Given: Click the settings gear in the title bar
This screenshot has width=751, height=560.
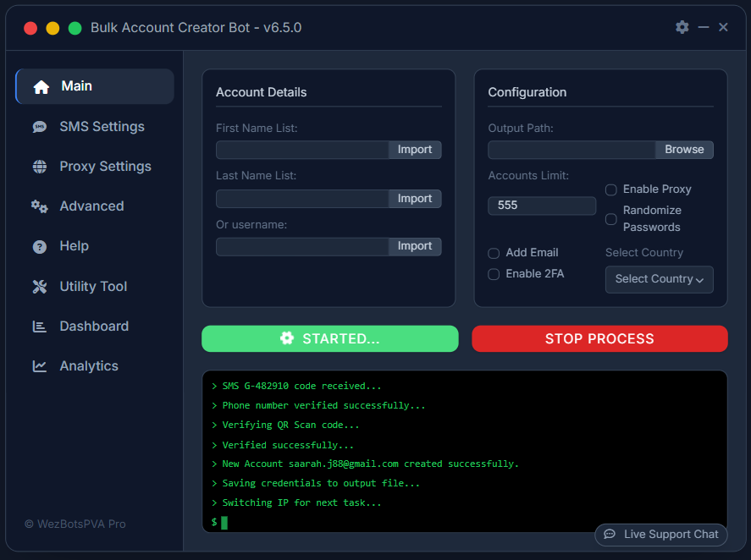Looking at the screenshot, I should pyautogui.click(x=682, y=27).
